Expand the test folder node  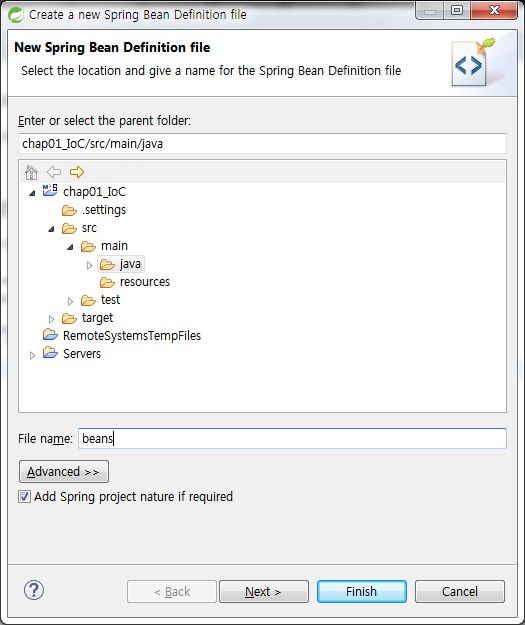click(71, 301)
